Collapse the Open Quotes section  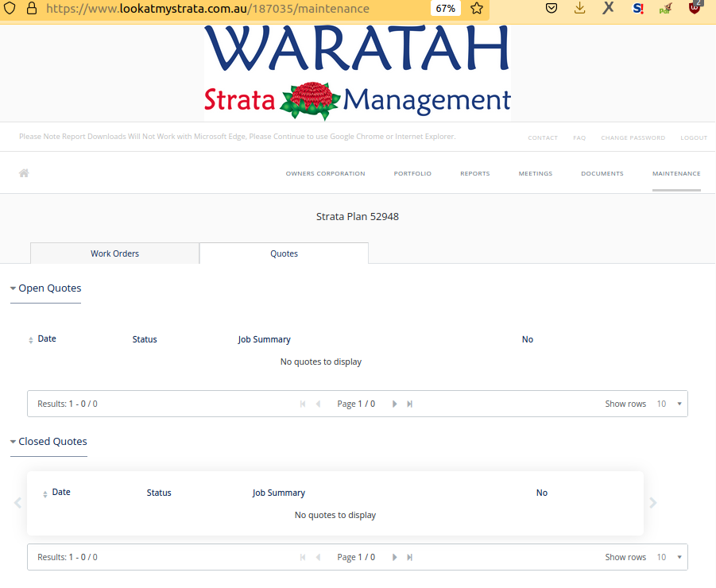(45, 288)
